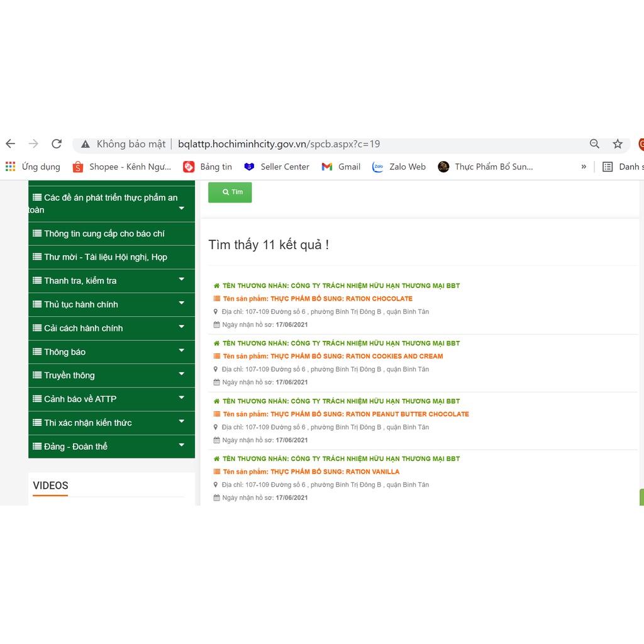Click the browser back arrow

pyautogui.click(x=11, y=144)
